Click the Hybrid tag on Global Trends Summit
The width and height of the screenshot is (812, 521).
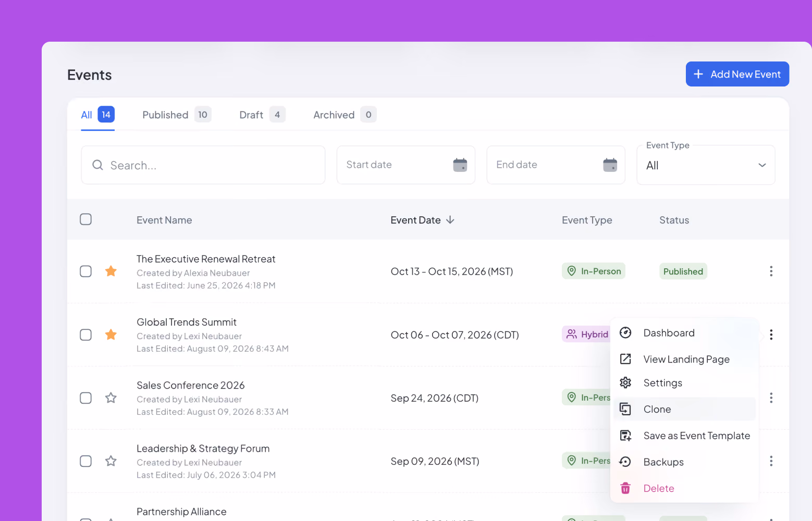point(586,334)
